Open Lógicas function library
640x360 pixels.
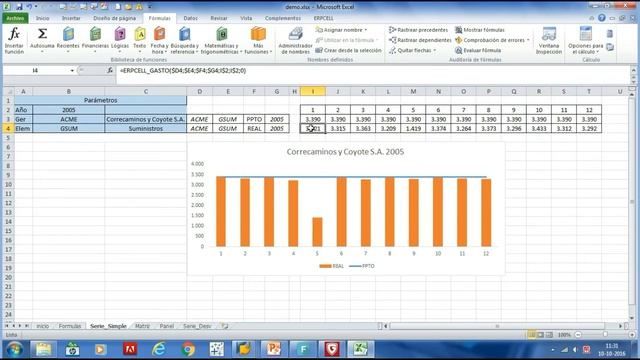click(120, 40)
